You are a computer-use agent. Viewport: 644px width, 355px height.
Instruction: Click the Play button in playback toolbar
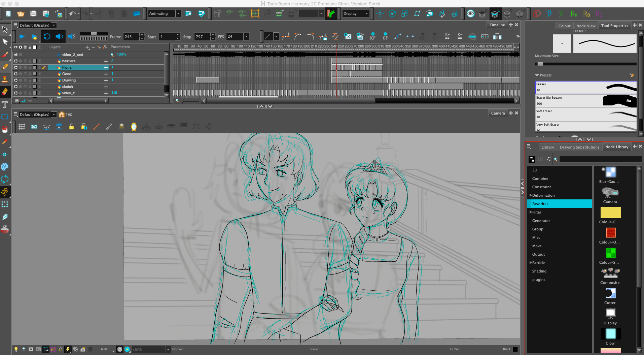coord(22,36)
